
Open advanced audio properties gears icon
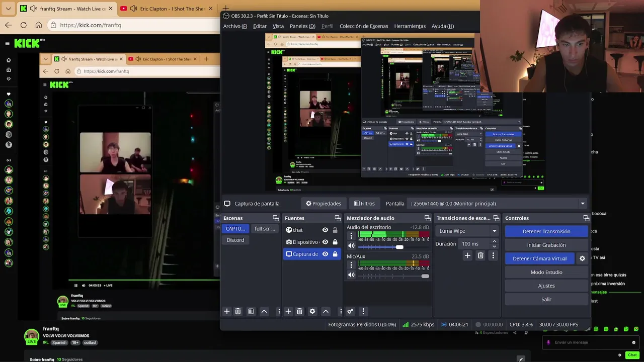click(350, 311)
